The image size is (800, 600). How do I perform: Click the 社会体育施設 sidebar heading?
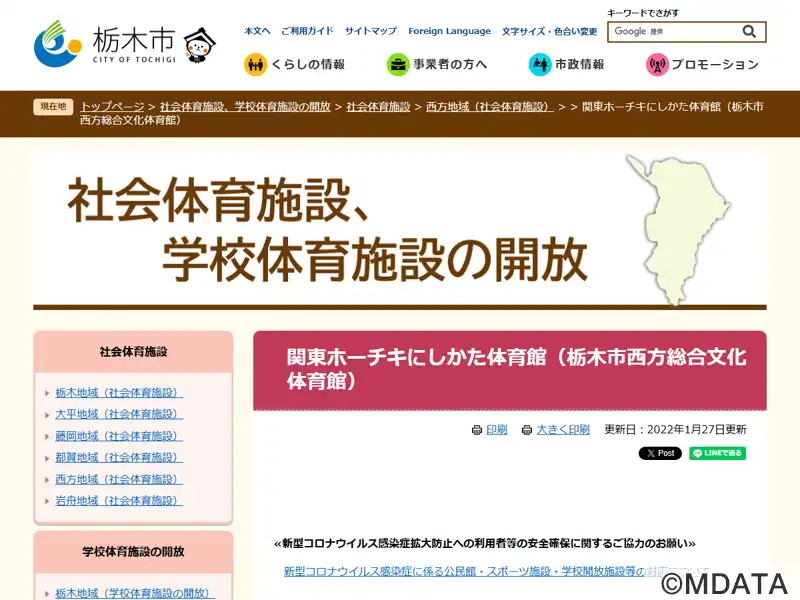click(x=133, y=352)
